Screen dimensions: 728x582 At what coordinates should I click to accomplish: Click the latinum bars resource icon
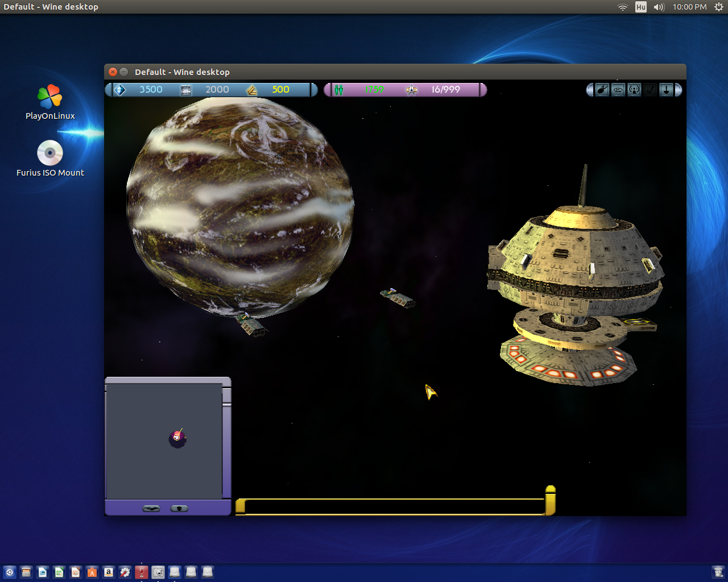pos(251,90)
